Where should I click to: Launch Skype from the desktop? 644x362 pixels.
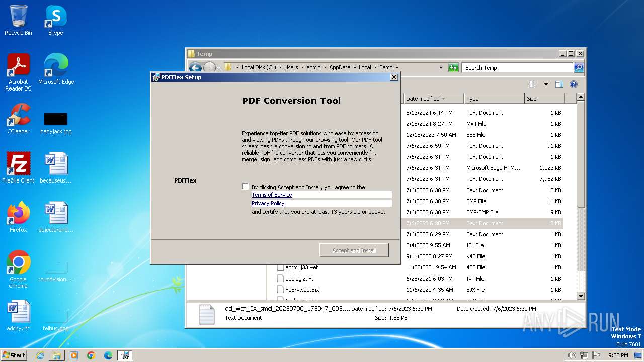pos(56,20)
